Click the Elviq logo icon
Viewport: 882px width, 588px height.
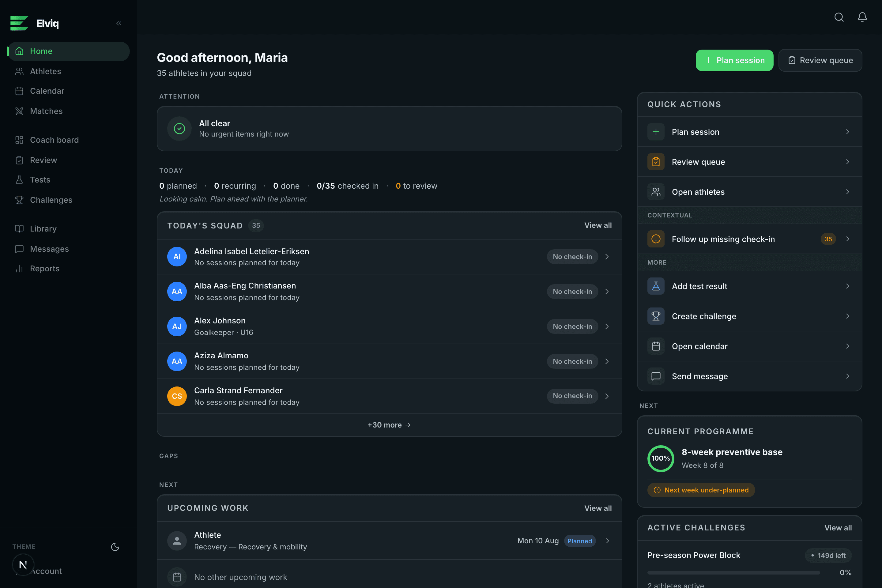pyautogui.click(x=19, y=23)
